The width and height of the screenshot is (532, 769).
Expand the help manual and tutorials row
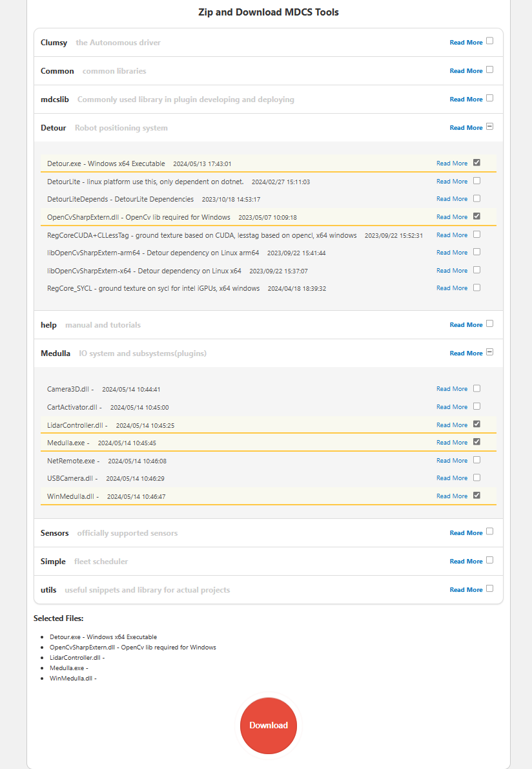[49, 325]
